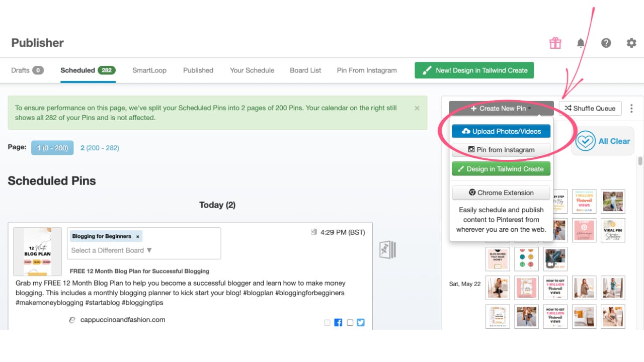Image resolution: width=644 pixels, height=362 pixels.
Task: Remove the Blogging for Beginners board tag
Action: 137,236
